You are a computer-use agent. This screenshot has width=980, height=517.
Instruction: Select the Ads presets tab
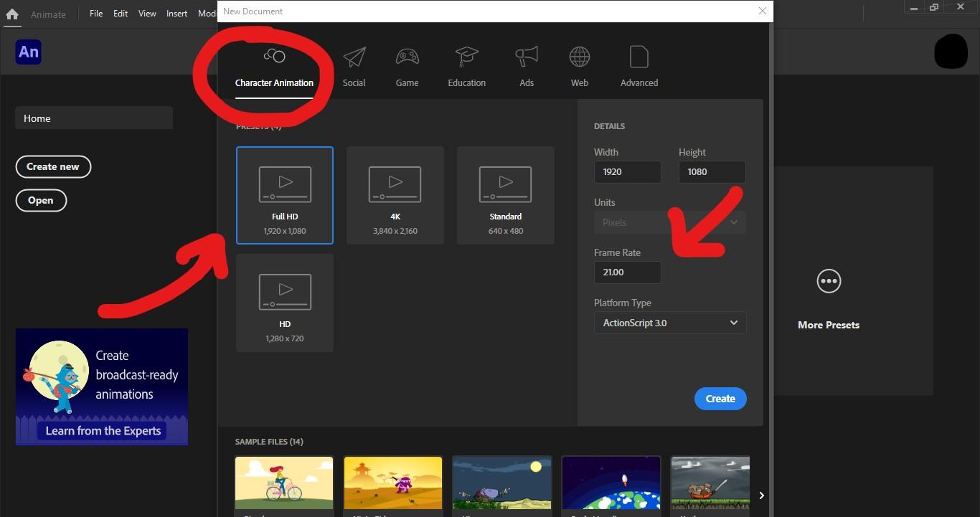[x=527, y=68]
